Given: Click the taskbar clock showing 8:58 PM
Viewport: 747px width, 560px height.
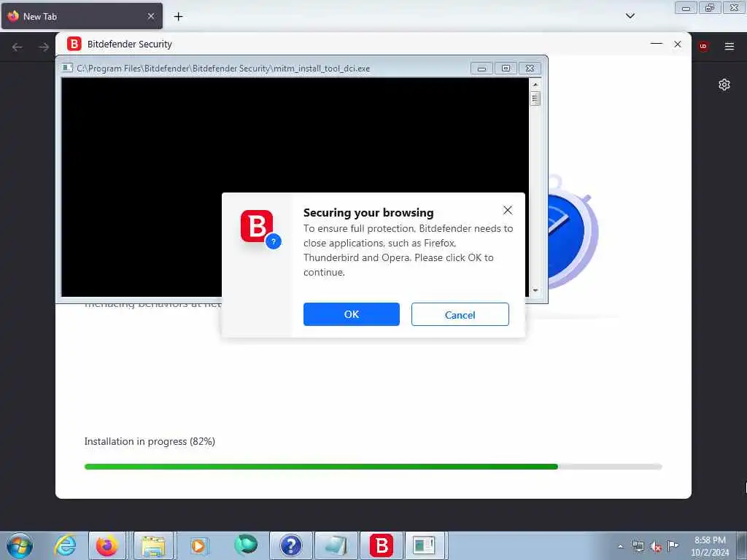Looking at the screenshot, I should point(710,546).
